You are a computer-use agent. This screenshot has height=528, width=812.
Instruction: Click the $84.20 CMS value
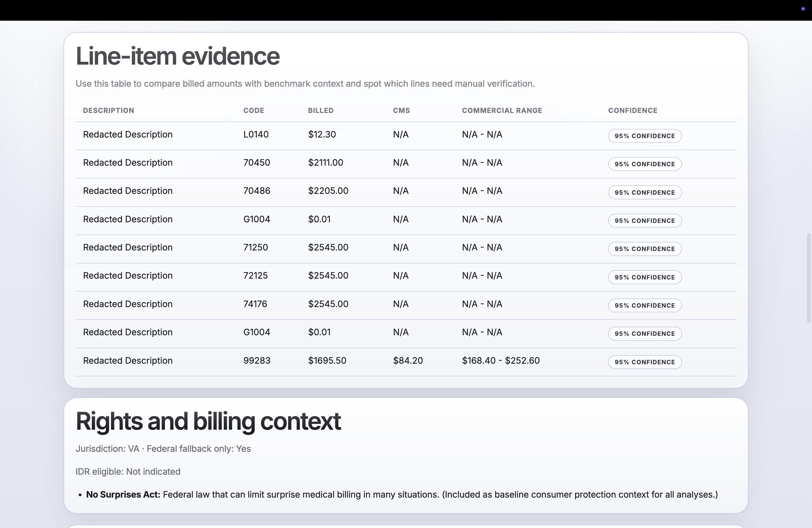click(x=408, y=361)
